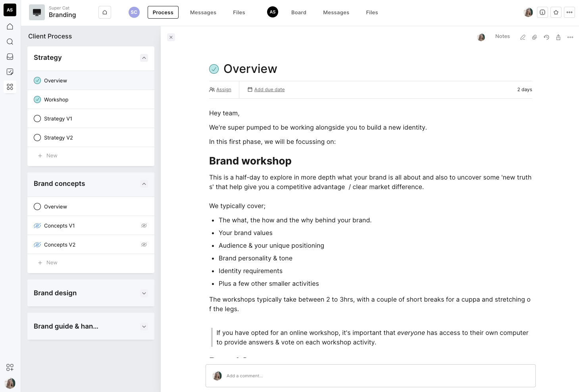579x392 pixels.
Task: Star this project with the star icon
Action: [x=556, y=12]
